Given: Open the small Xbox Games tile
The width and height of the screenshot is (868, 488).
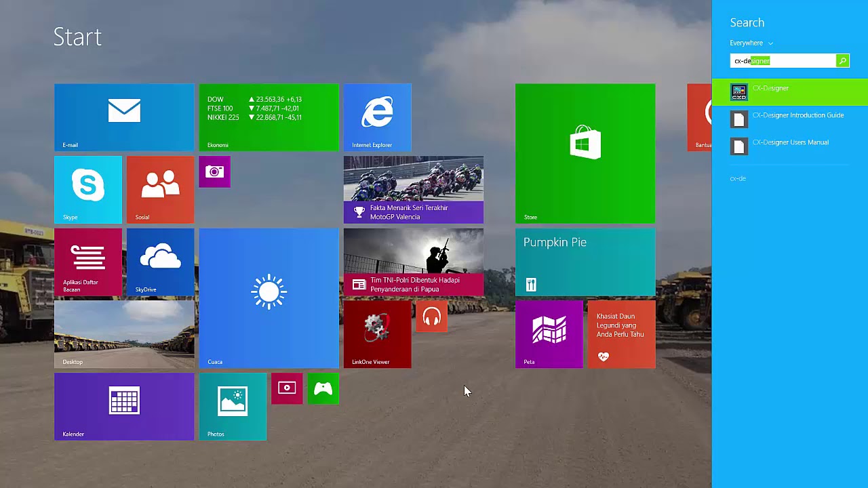Looking at the screenshot, I should 323,388.
